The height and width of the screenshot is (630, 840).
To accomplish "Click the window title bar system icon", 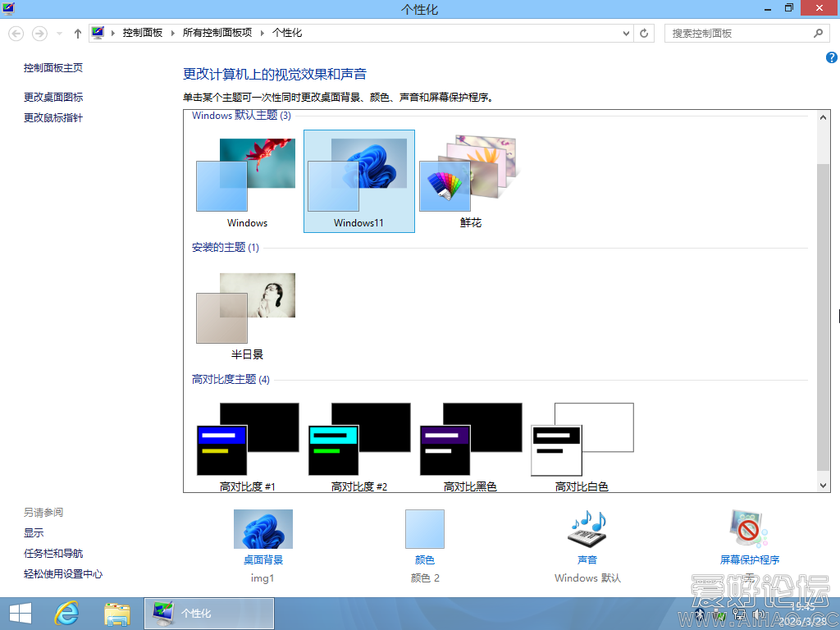I will [8, 8].
